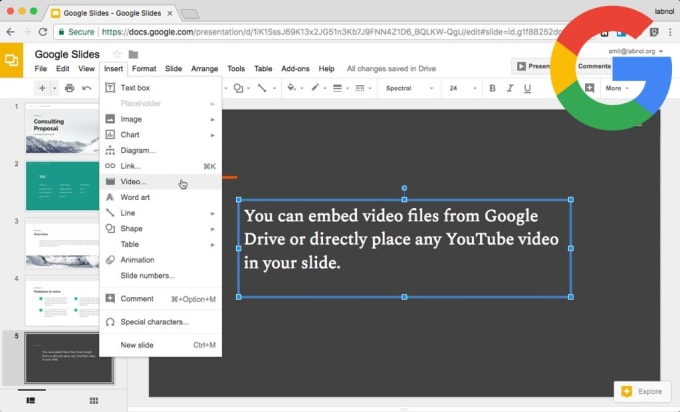This screenshot has height=412, width=680.
Task: Toggle Bold formatting
Action: [x=492, y=88]
